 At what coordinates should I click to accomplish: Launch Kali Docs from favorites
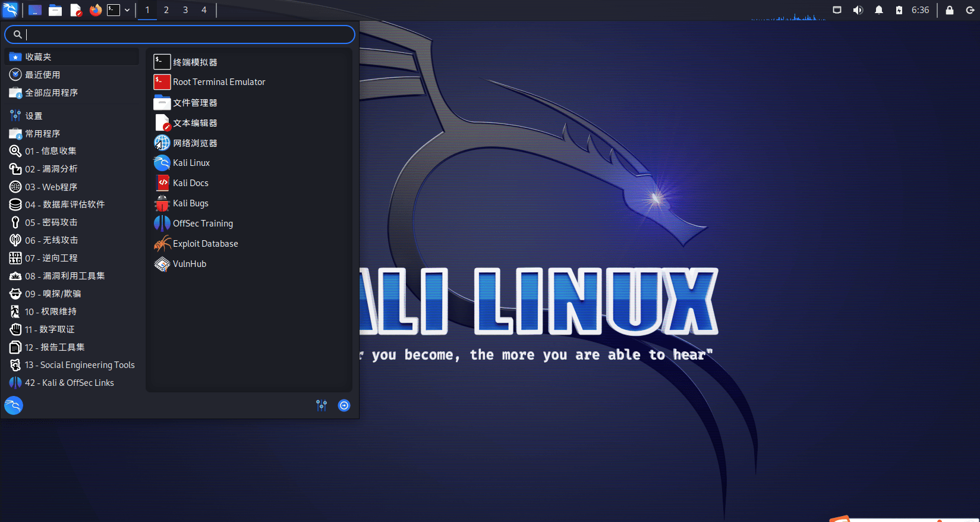[190, 183]
